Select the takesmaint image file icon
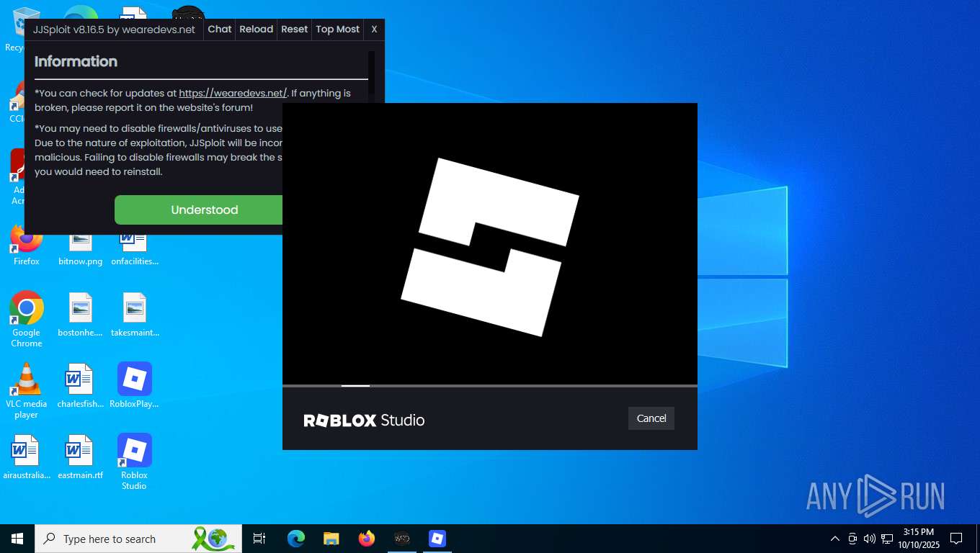The width and height of the screenshot is (980, 553). [x=135, y=315]
